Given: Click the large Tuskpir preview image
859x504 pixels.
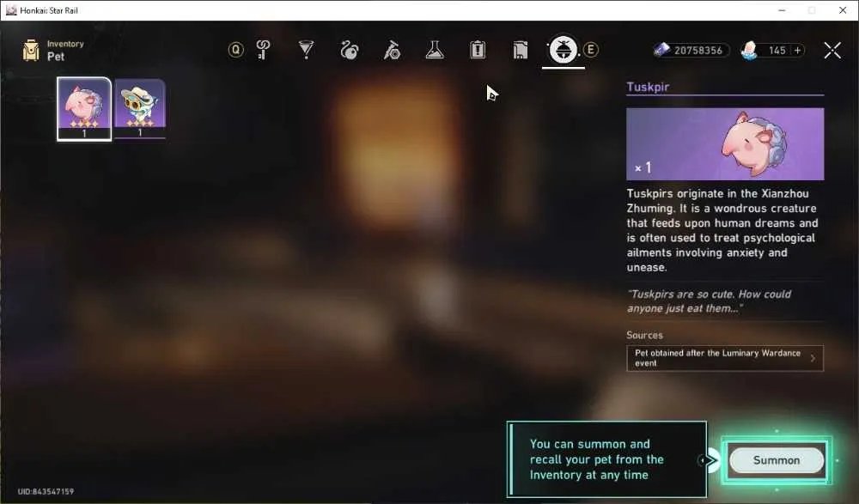Looking at the screenshot, I should click(725, 144).
